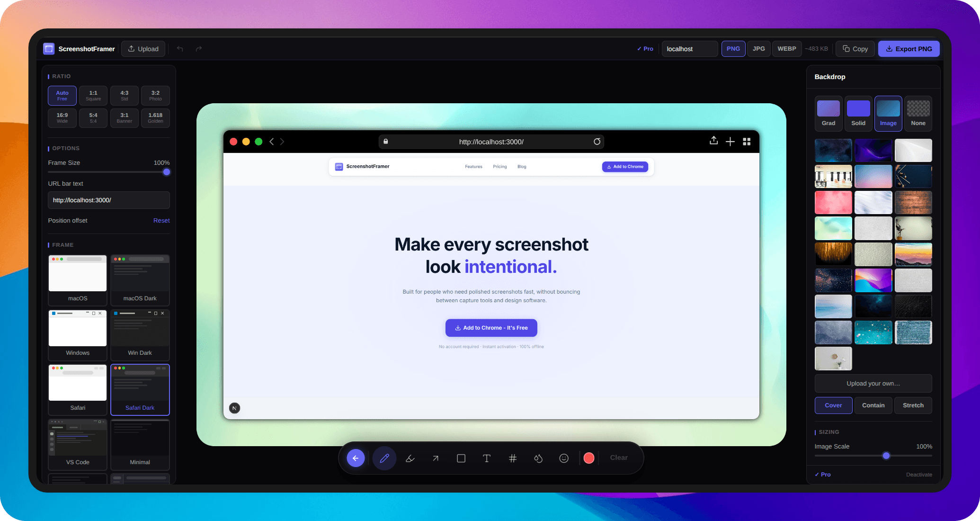The image size is (980, 521).
Task: Click Reset position offset link
Action: (161, 221)
